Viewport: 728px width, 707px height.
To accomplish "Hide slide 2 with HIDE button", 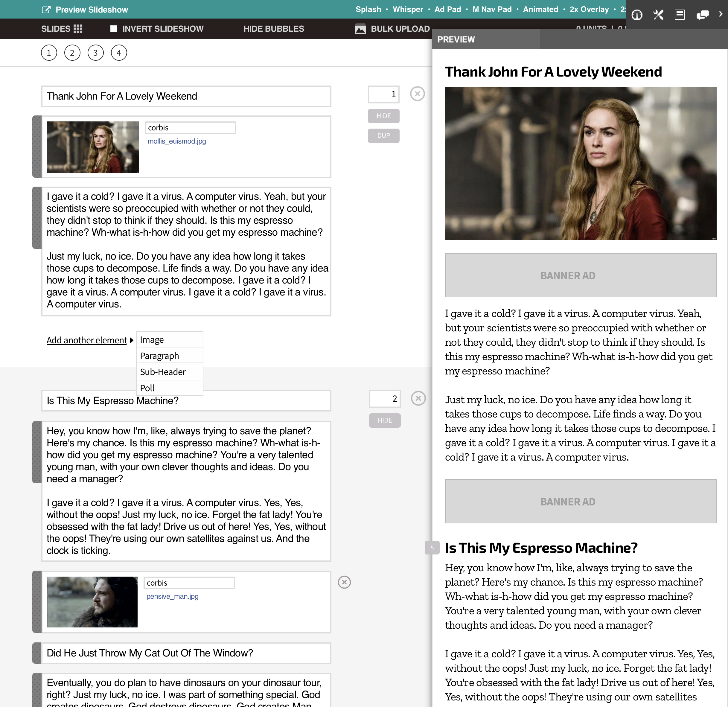I will tap(384, 420).
